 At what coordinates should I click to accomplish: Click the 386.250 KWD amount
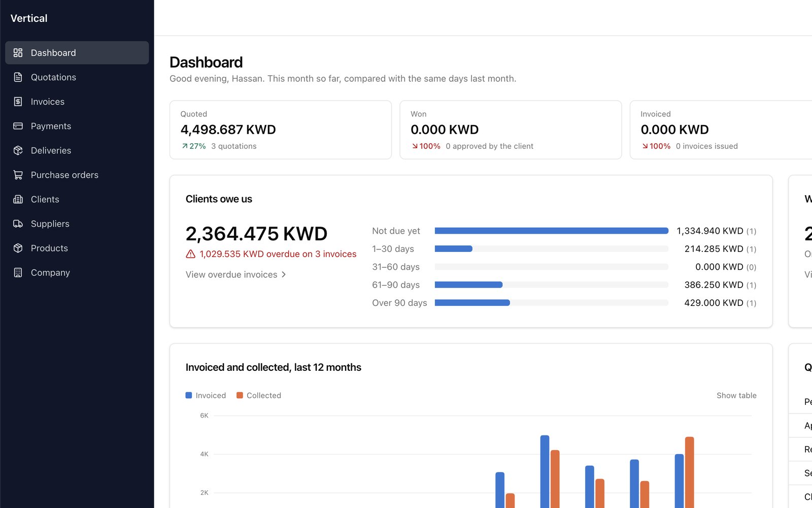click(714, 285)
